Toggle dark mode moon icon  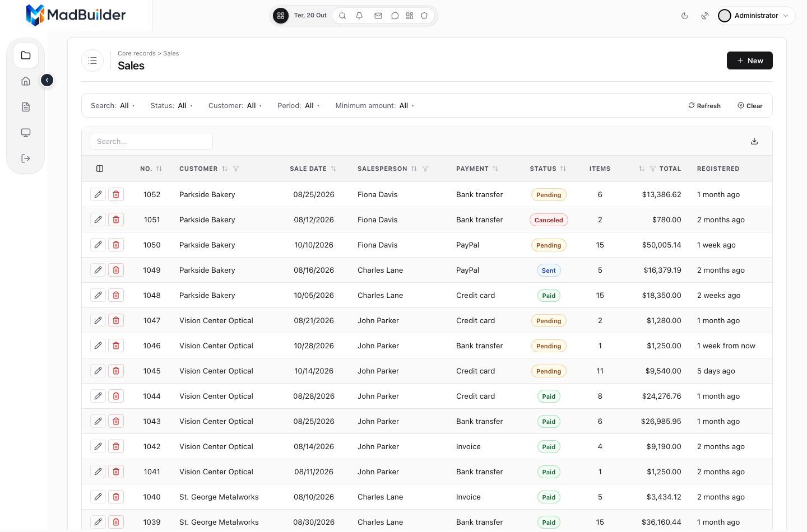pyautogui.click(x=685, y=16)
